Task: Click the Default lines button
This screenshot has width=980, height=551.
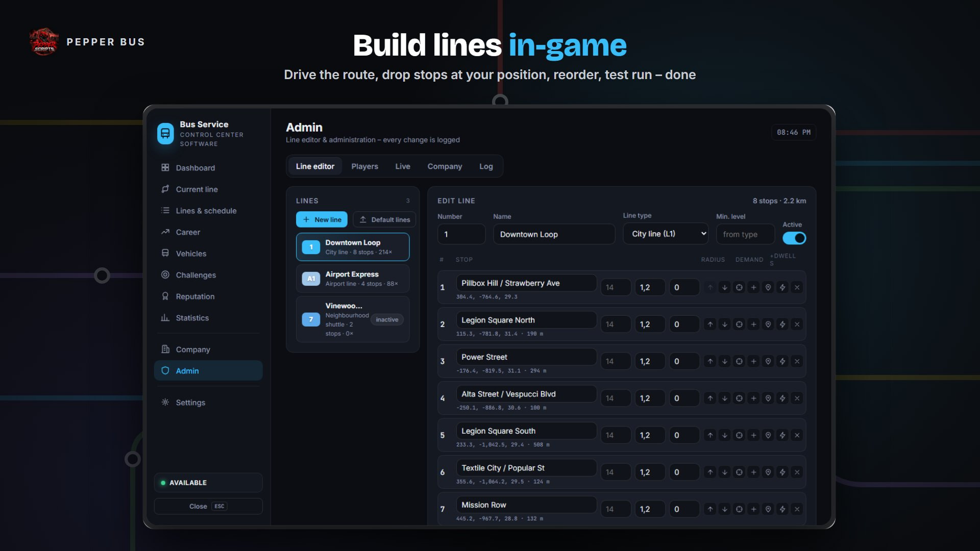Action: pyautogui.click(x=384, y=219)
